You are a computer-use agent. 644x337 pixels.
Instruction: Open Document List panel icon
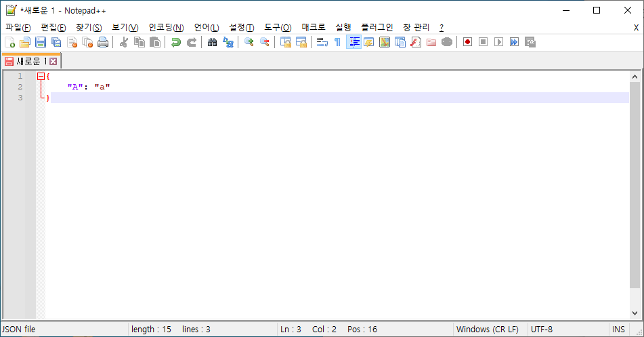pyautogui.click(x=400, y=42)
